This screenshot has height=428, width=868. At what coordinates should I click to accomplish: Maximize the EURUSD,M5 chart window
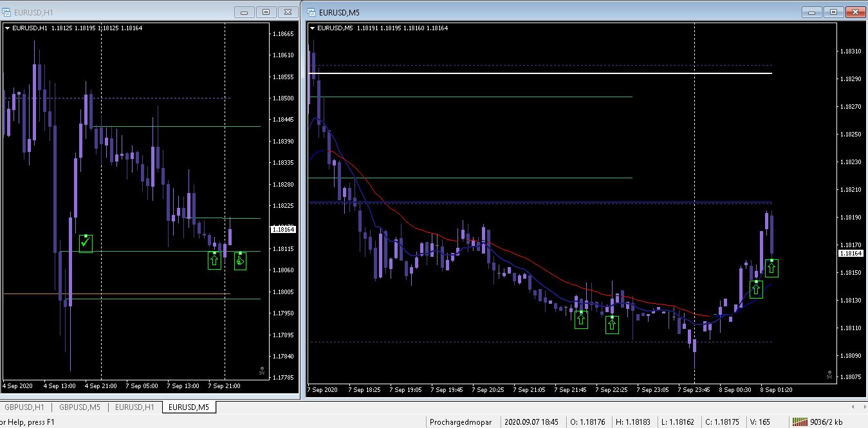click(x=833, y=12)
